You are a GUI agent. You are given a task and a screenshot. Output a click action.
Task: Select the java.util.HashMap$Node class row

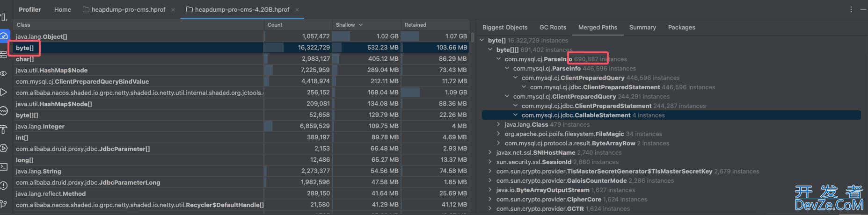pos(241,70)
